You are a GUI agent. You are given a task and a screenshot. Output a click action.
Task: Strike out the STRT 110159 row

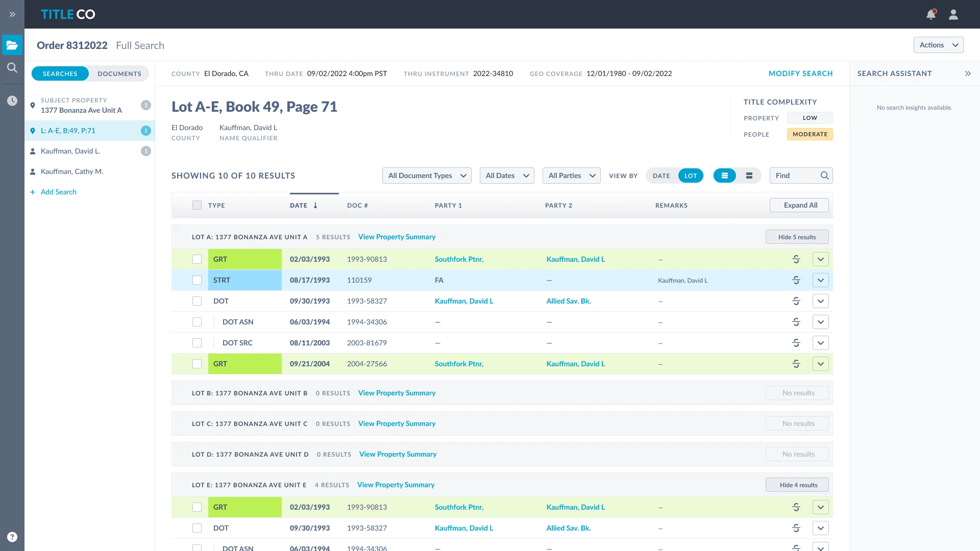click(796, 280)
